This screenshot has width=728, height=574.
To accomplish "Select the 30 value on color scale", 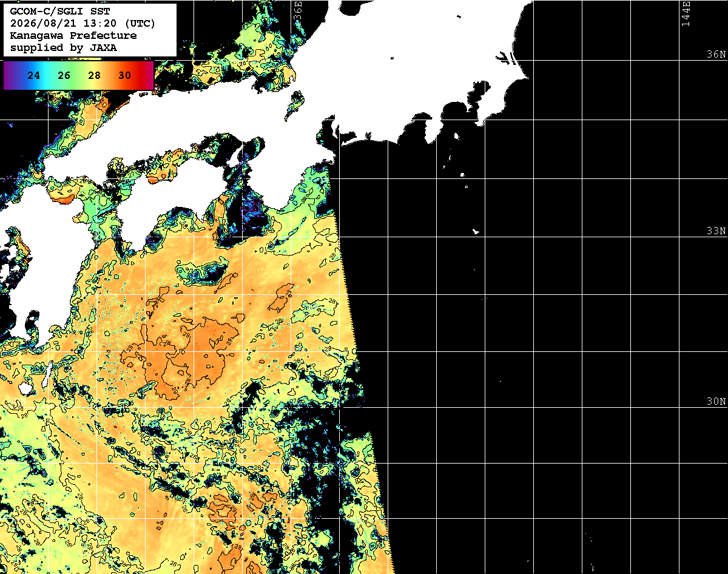I will (x=125, y=76).
